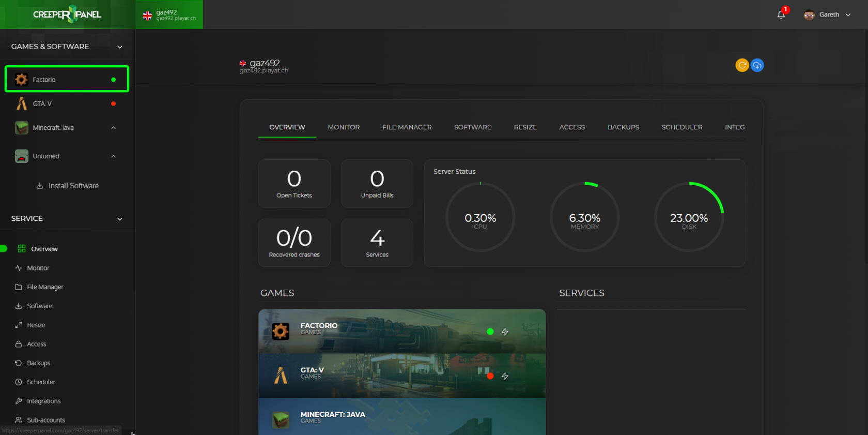This screenshot has width=868, height=435.
Task: Click the Minecraft: Java grass block icon in sidebar
Action: (22, 127)
